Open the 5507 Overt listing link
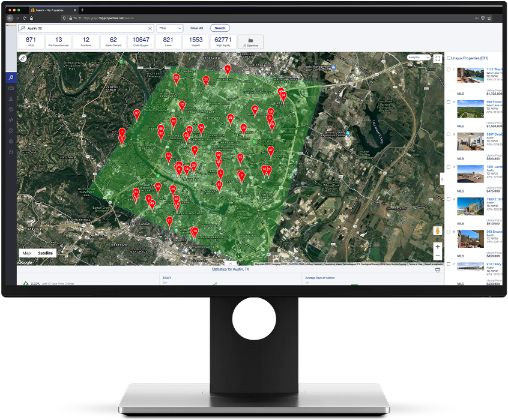Image resolution: width=508 pixels, height=420 pixels. point(494,134)
